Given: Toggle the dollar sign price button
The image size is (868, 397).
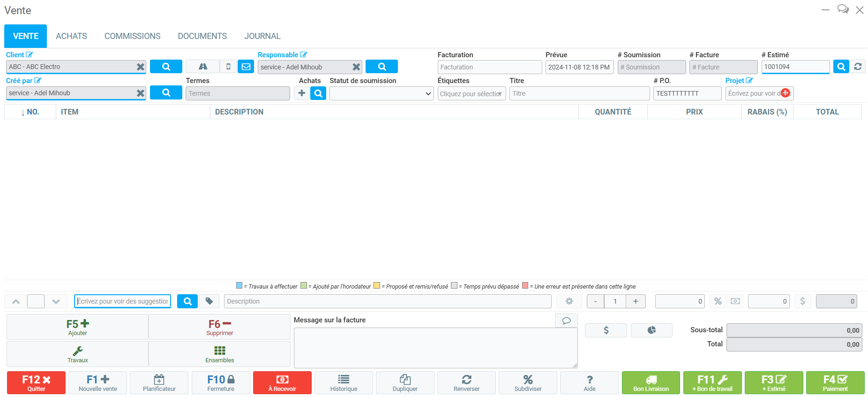Looking at the screenshot, I should click(x=802, y=301).
